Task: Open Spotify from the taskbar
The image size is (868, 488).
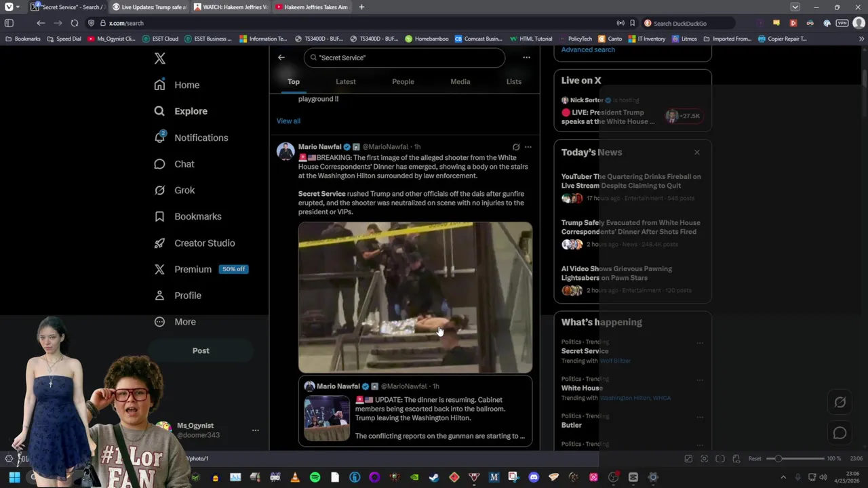Action: coord(315,477)
